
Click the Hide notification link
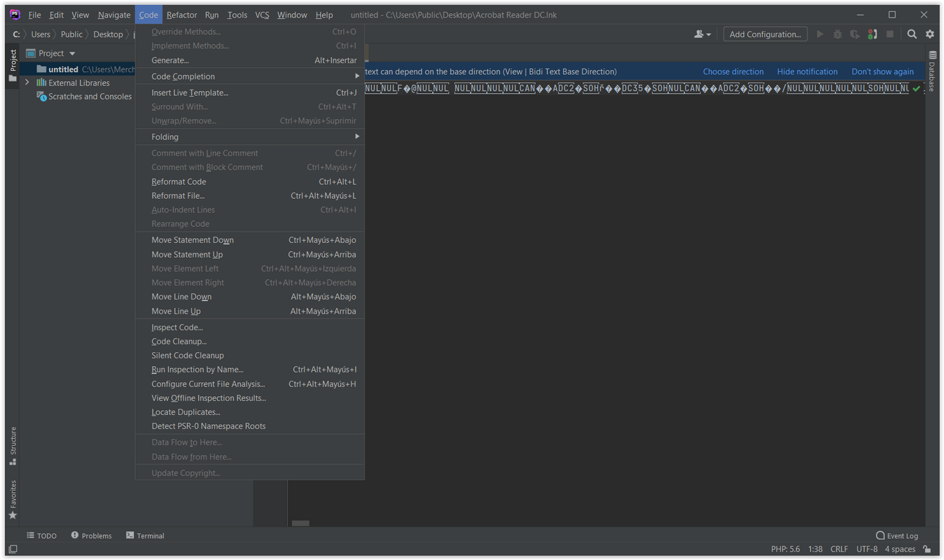point(807,71)
